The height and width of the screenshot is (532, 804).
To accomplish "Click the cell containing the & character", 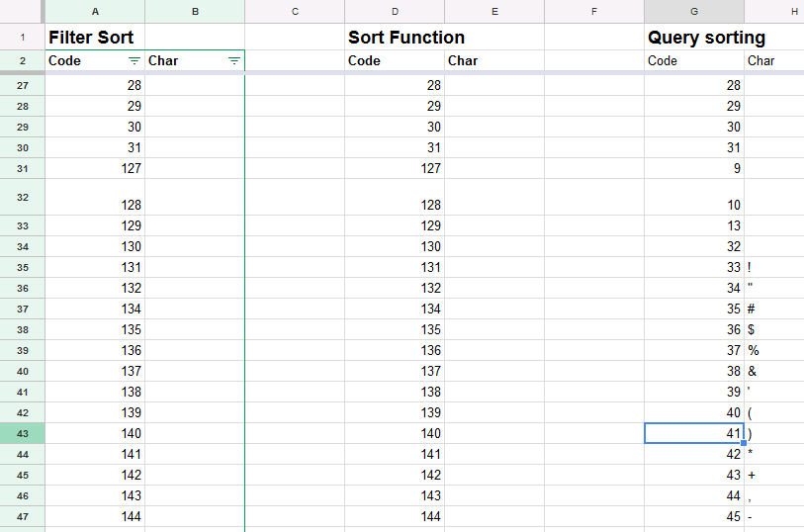I will (x=774, y=371).
